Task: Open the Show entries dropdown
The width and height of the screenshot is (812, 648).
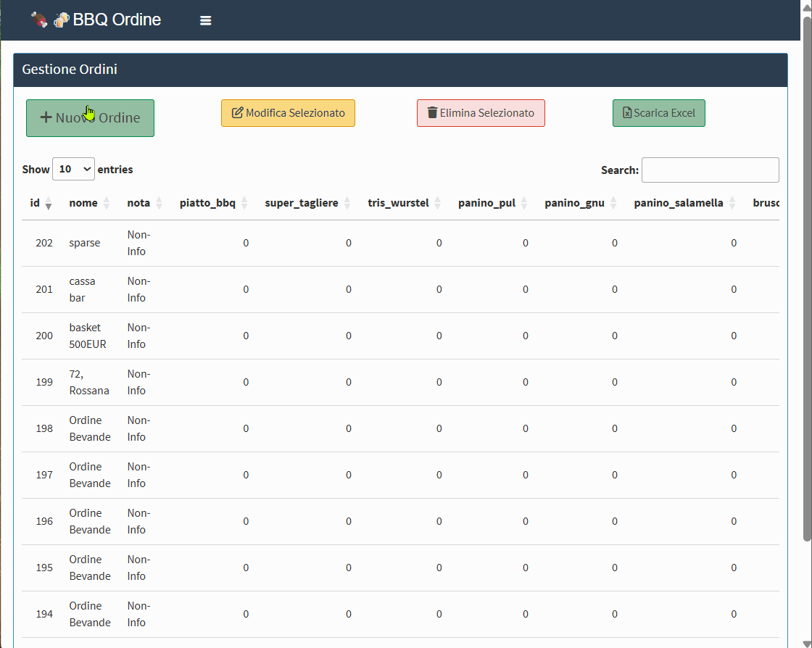Action: coord(73,170)
